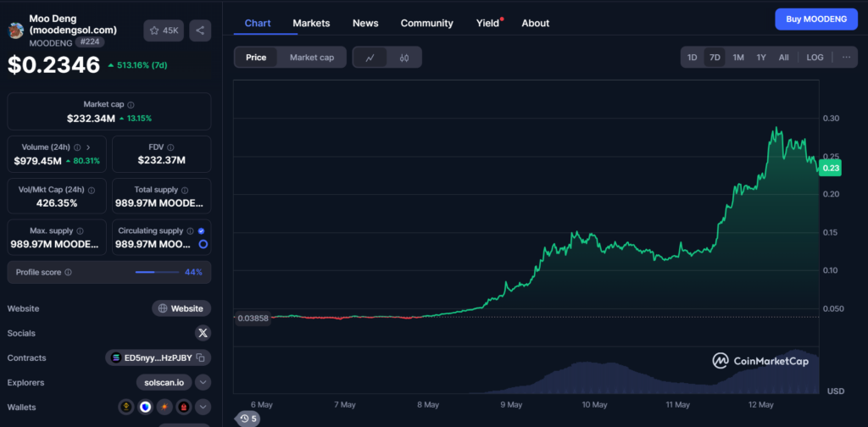Open the Moo Deng coin logo
This screenshot has width=868, height=427.
pos(15,30)
